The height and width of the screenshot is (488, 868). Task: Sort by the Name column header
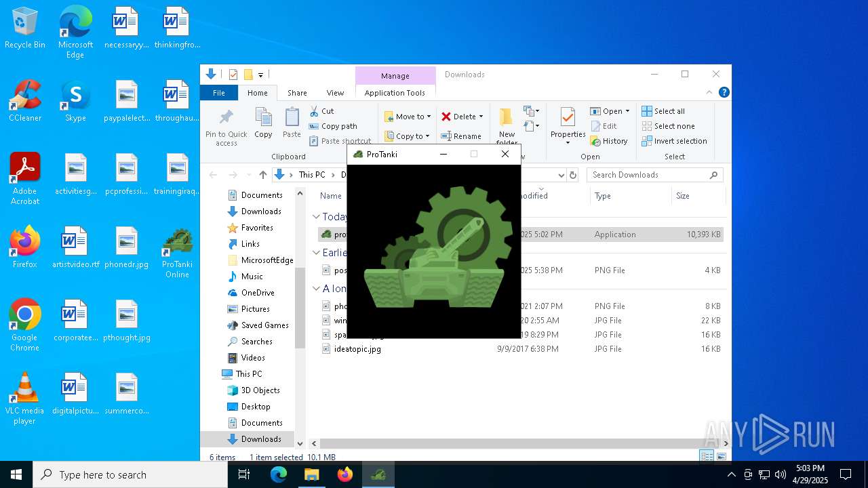click(331, 196)
